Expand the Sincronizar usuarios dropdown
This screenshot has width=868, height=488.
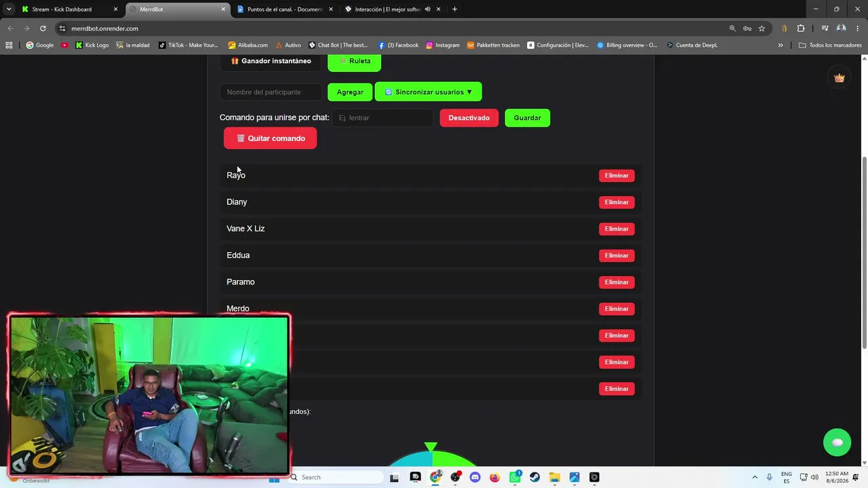(x=429, y=91)
